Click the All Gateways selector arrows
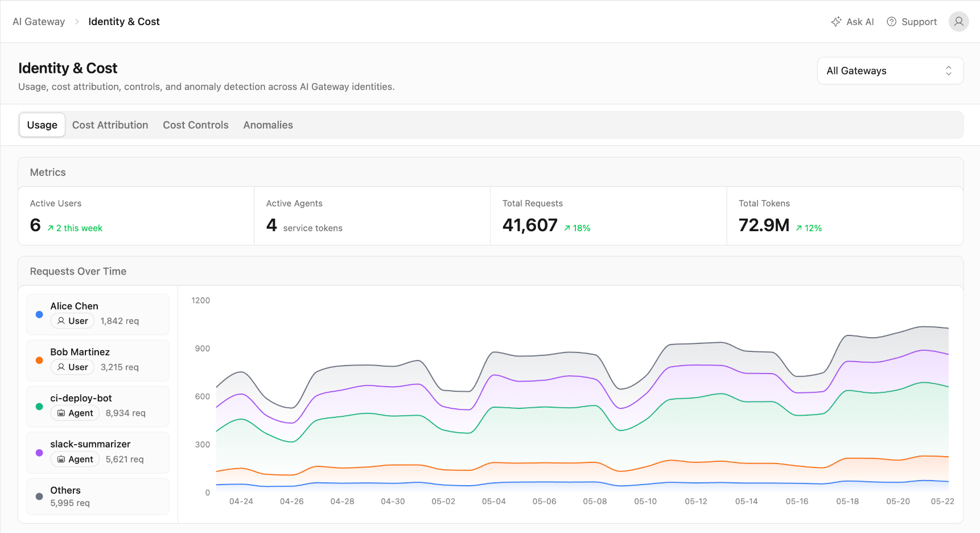Screen dimensions: 980x533 [949, 71]
